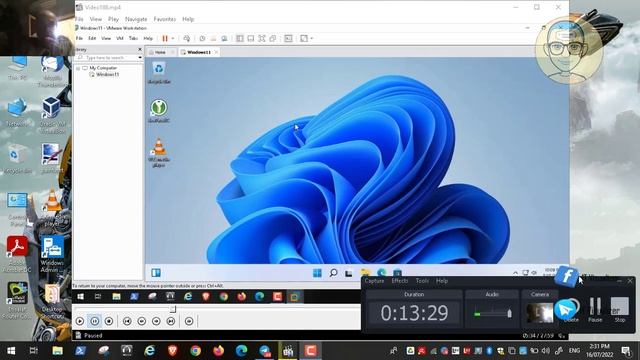
Task: Click the ENG language indicator in the tray
Action: (574, 351)
